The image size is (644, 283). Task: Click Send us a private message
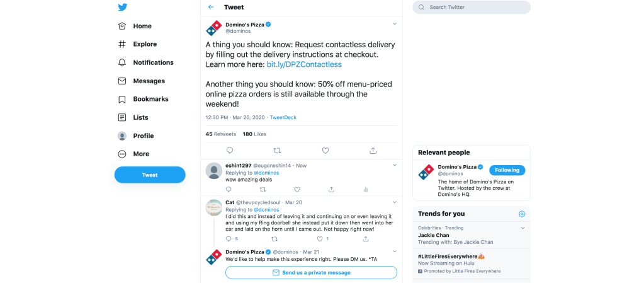pyautogui.click(x=311, y=273)
